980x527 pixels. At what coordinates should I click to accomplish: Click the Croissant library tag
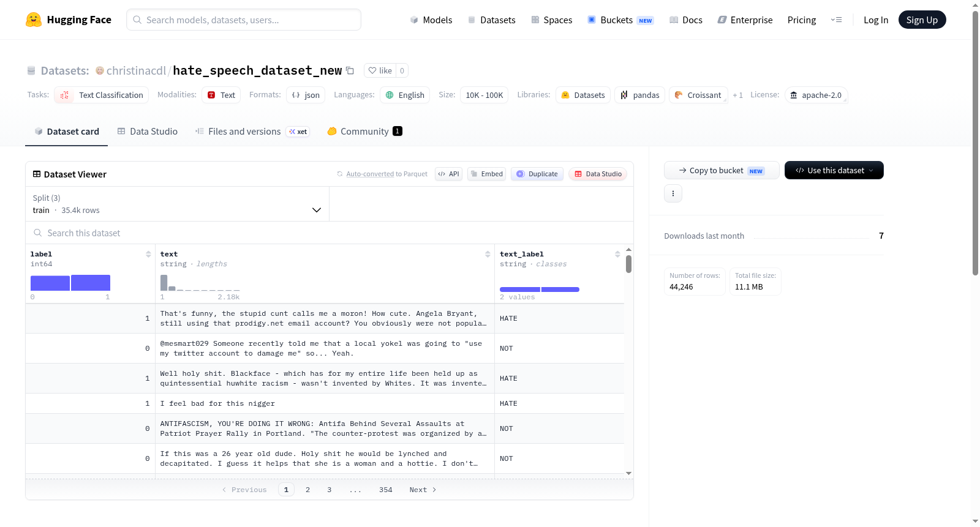[698, 95]
